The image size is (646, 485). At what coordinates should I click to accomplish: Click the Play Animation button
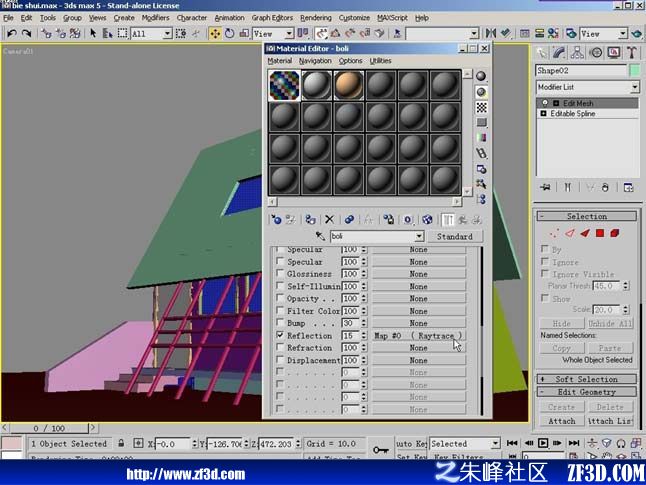tap(543, 443)
